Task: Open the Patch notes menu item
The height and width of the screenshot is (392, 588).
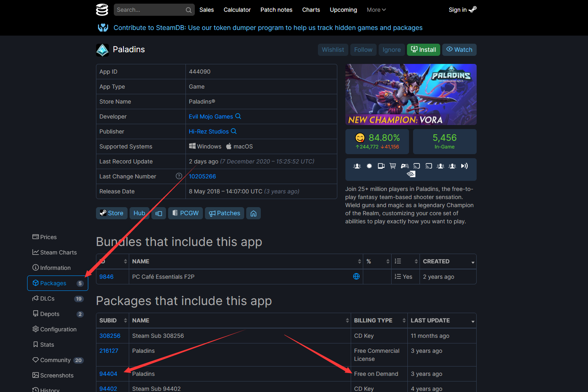Action: (276, 10)
